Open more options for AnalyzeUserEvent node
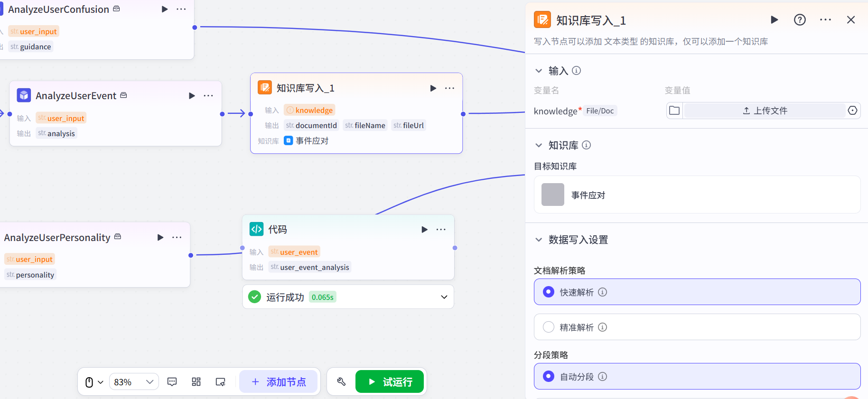868x399 pixels. 208,95
